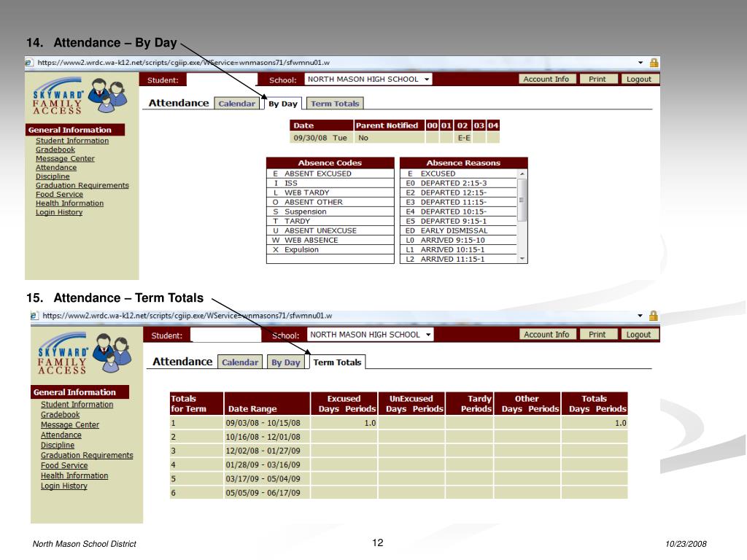747x560 pixels.
Task: Select Expulsion row in Absence Codes
Action: click(x=330, y=249)
